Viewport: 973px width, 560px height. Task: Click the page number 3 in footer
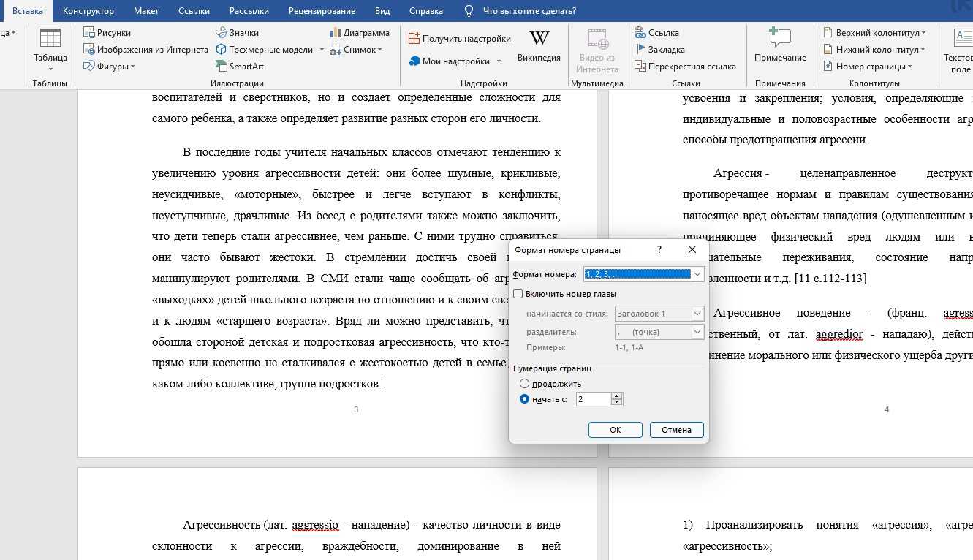356,409
